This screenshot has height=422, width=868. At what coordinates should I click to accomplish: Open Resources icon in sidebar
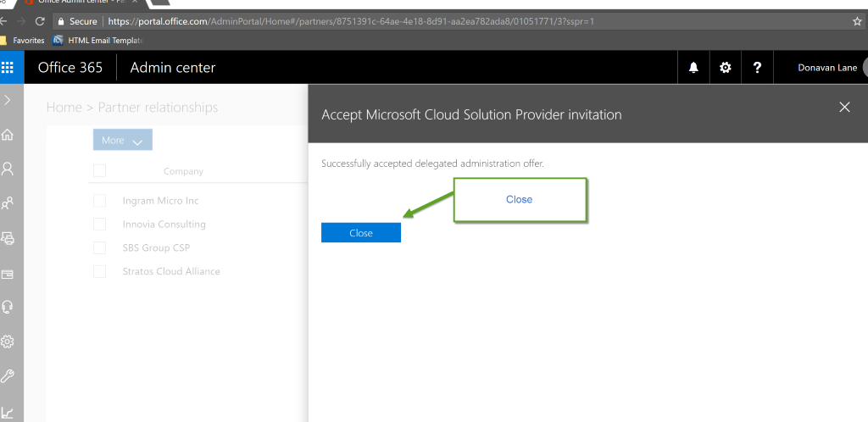7,238
